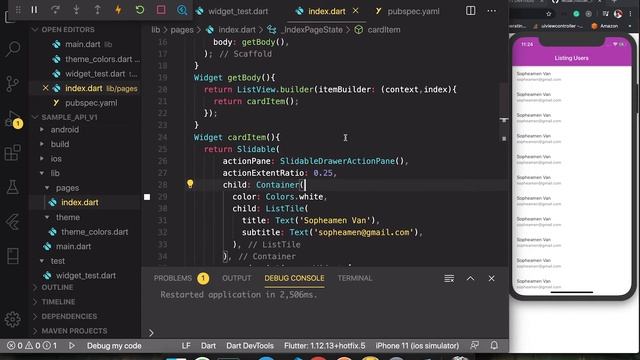Viewport: 640px width, 360px height.
Task: Open the Extensions view
Action: pyautogui.click(x=13, y=153)
